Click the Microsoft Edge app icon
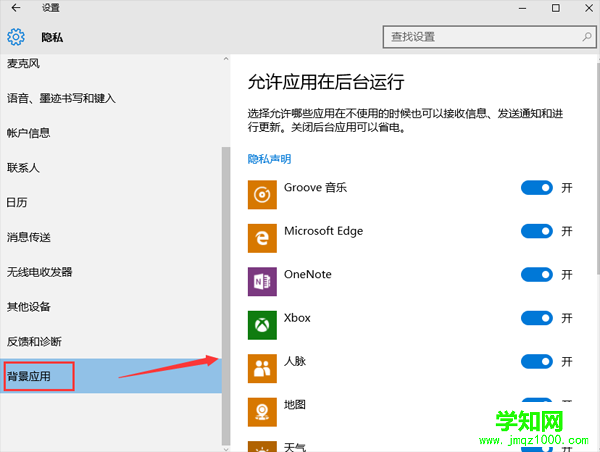This screenshot has height=452, width=600. coord(262,238)
